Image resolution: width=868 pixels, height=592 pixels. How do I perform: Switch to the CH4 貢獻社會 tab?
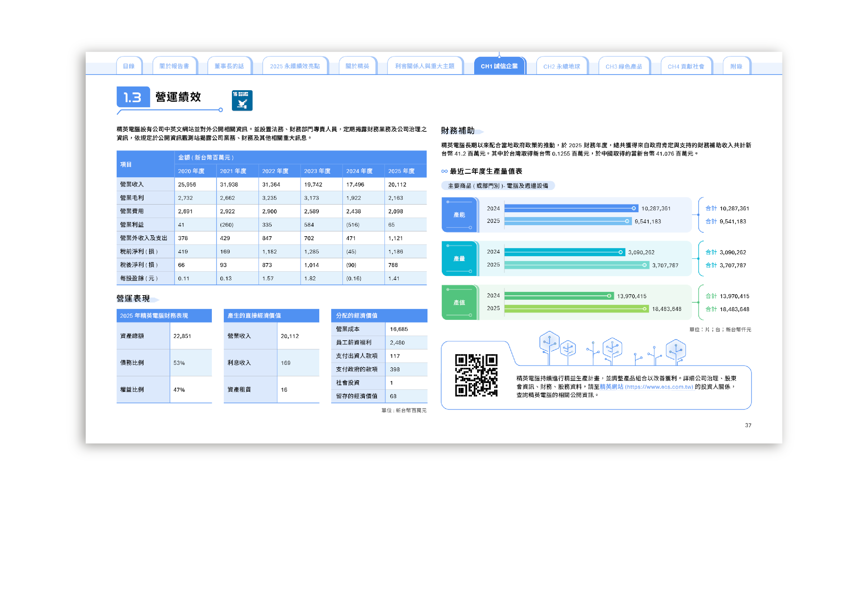(x=686, y=66)
